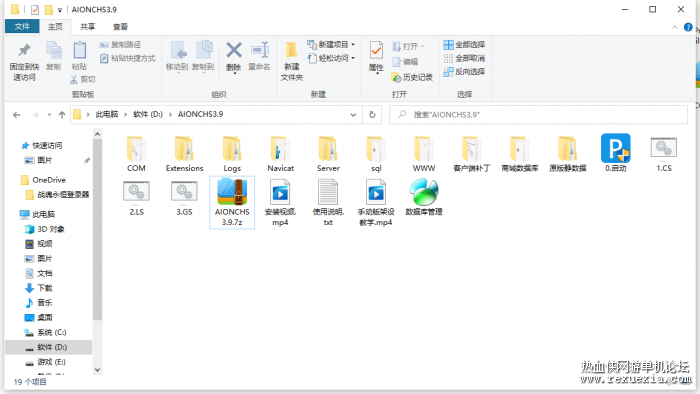The image size is (700, 394).
Task: Open the recent locations dropdown arrow
Action: (x=49, y=115)
